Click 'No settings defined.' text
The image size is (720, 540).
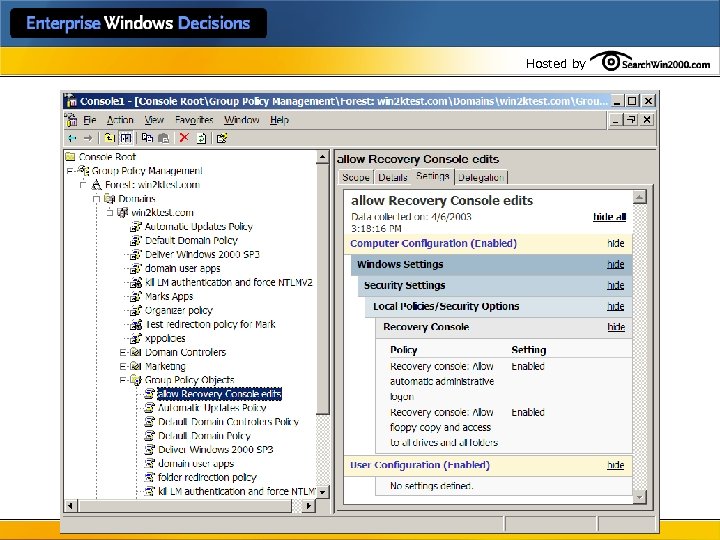431,486
